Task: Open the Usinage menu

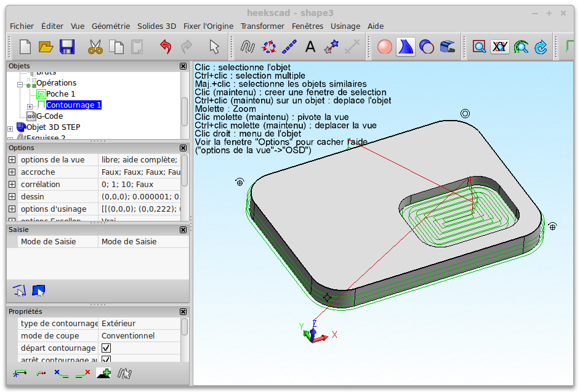Action: [345, 26]
